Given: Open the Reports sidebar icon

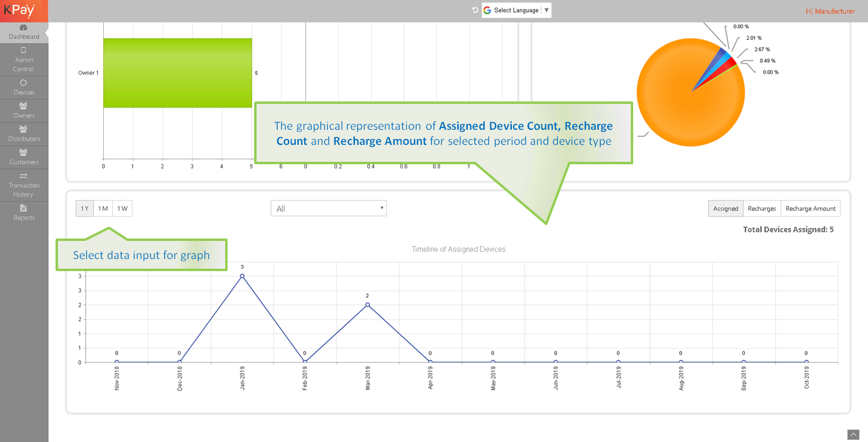Looking at the screenshot, I should click(x=24, y=208).
